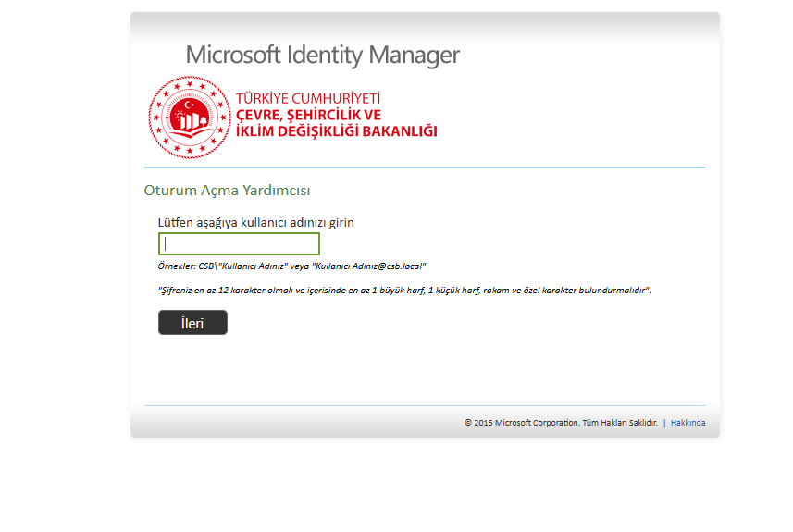Click the pipe separator before Hakkında
Image resolution: width=793 pixels, height=532 pixels.
[664, 423]
